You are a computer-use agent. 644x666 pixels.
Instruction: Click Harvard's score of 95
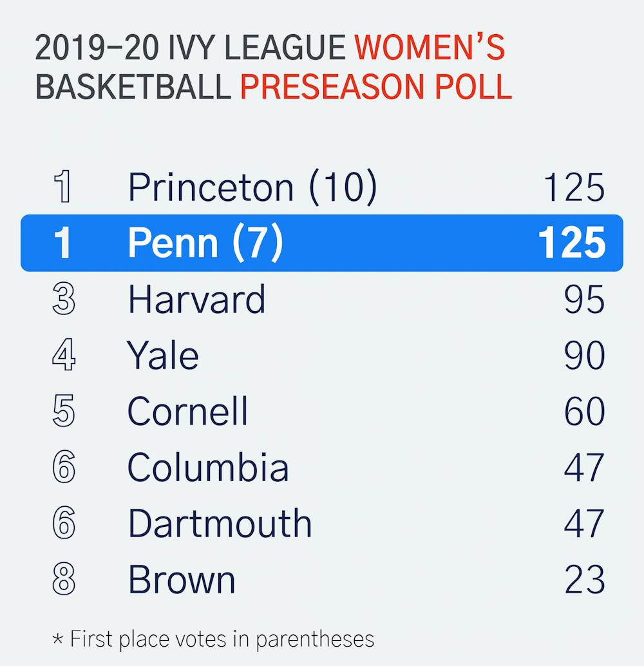[x=584, y=300]
